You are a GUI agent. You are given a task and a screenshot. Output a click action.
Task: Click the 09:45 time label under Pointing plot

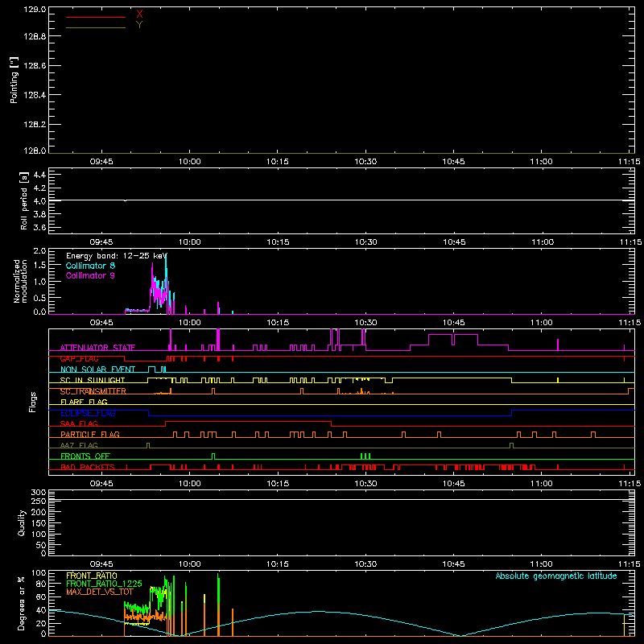click(x=101, y=162)
